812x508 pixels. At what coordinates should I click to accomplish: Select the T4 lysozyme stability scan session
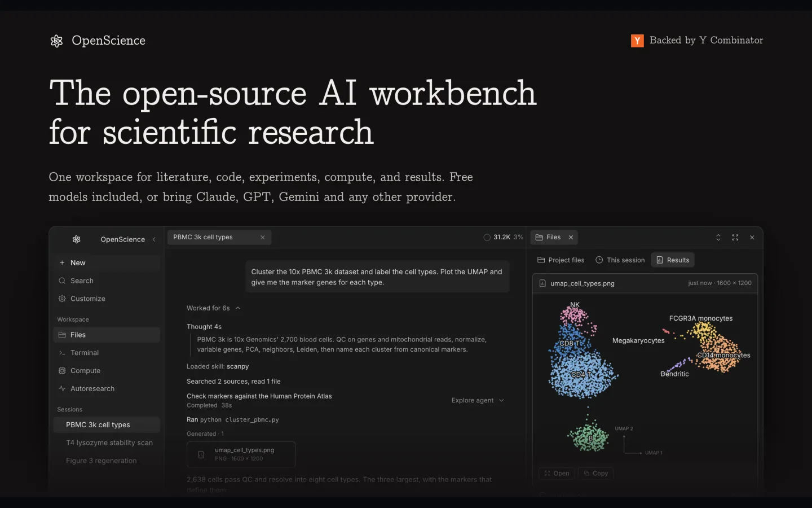107,443
